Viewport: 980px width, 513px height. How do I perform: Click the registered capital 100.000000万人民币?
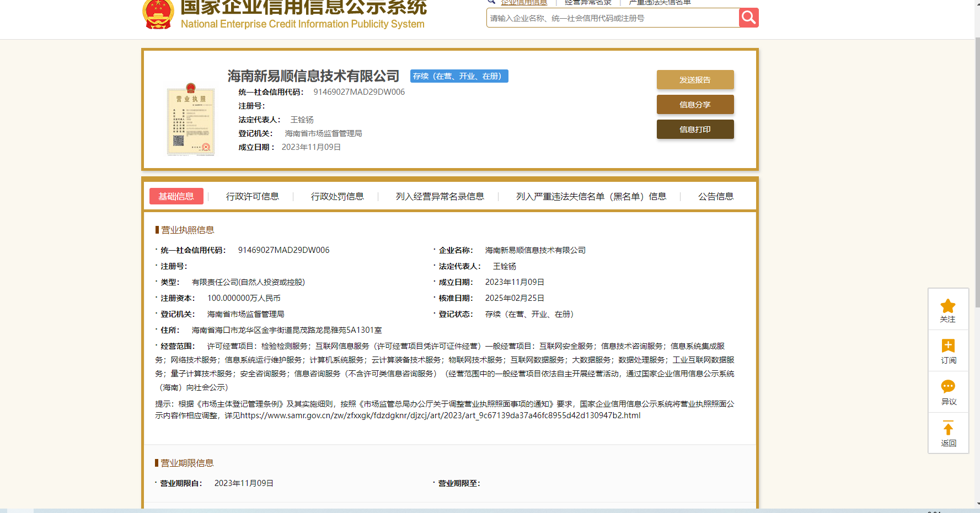point(244,298)
